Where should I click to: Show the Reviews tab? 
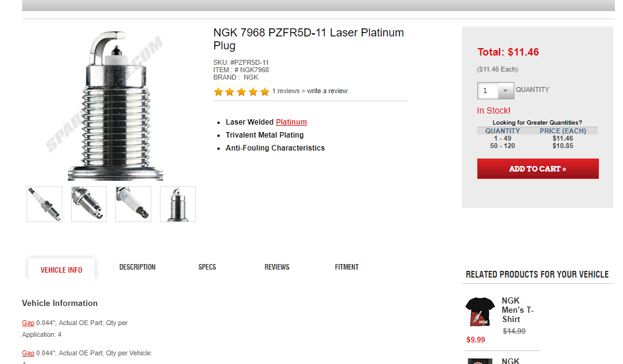(277, 267)
